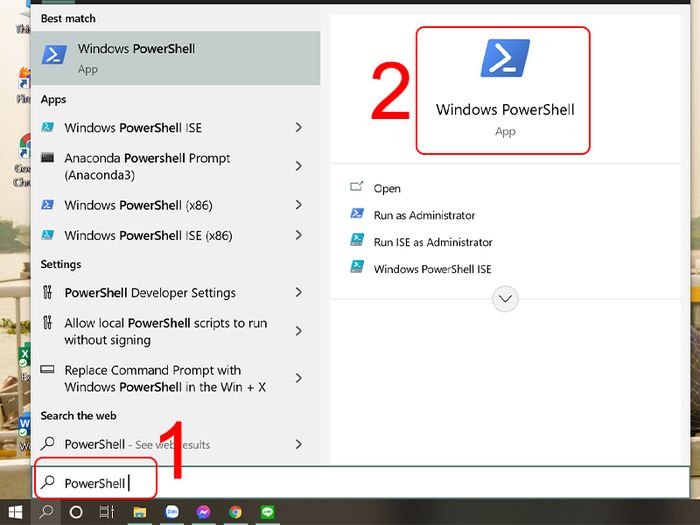Image resolution: width=700 pixels, height=525 pixels.
Task: Click the Open action icon
Action: coord(357,187)
